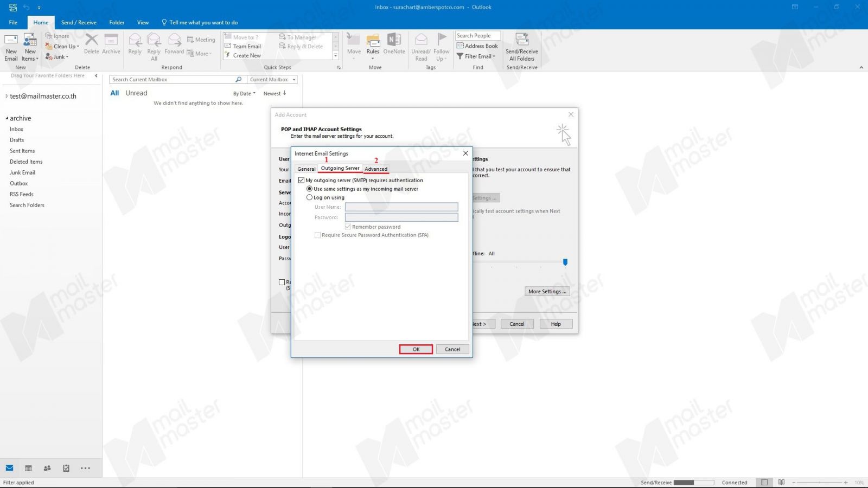
Task: Switch to the Advanced tab
Action: point(376,169)
